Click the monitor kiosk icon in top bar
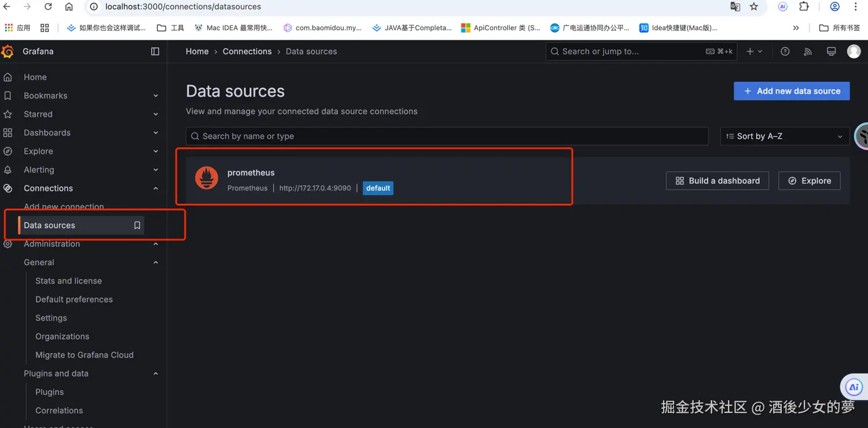This screenshot has width=868, height=428. coord(831,52)
